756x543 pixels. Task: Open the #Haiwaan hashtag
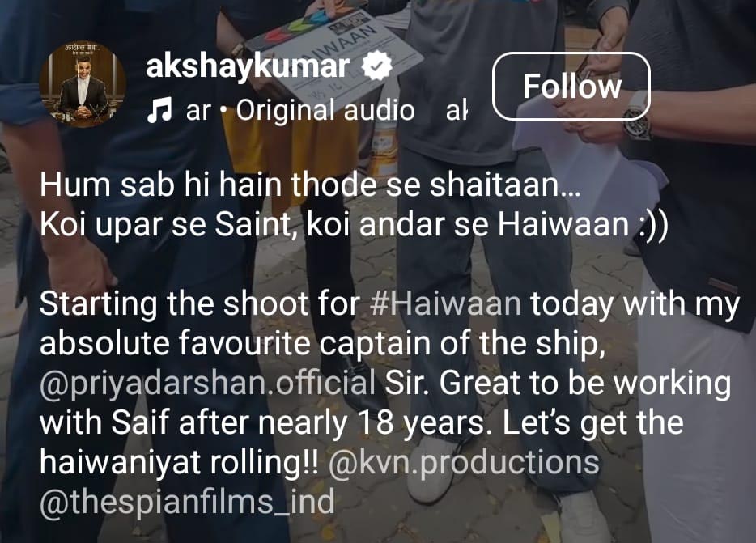447,304
